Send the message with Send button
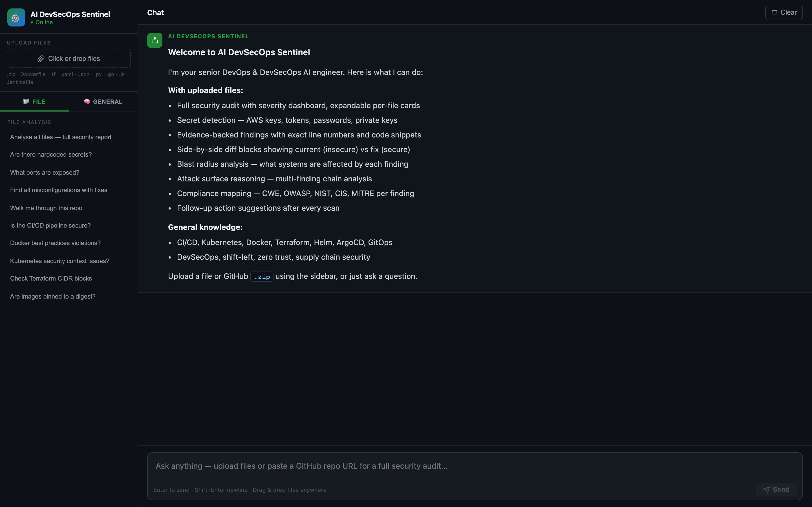Viewport: 812px width, 507px height. [x=776, y=490]
